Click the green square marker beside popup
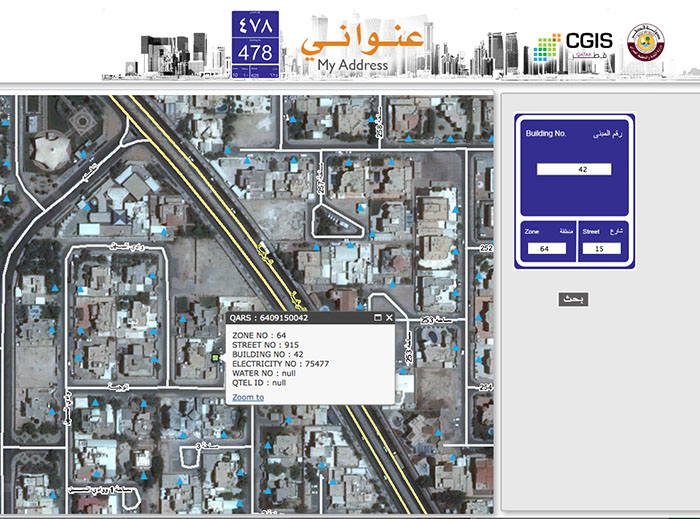The width and height of the screenshot is (700, 519). tap(215, 356)
